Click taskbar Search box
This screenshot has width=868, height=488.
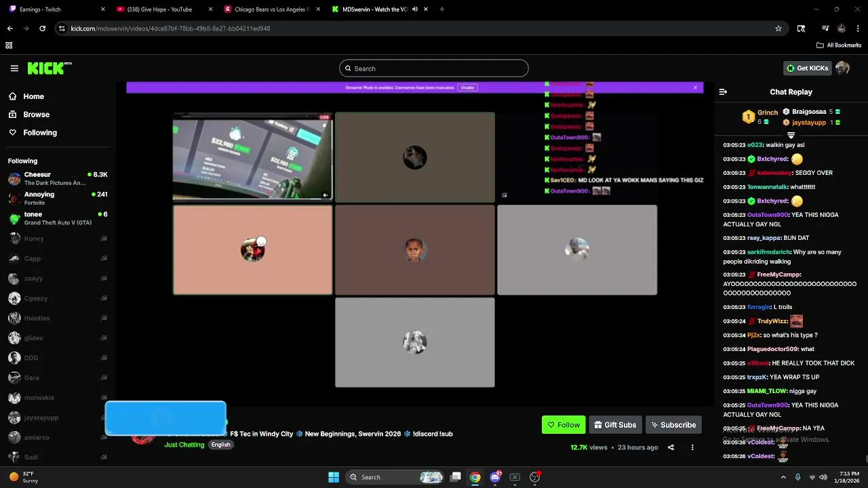[x=395, y=477]
